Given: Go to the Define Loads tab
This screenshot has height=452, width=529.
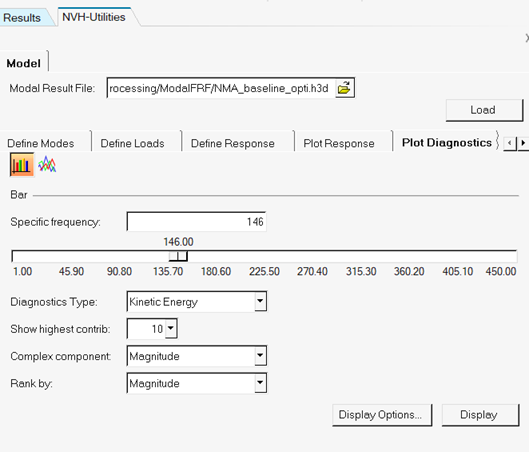Looking at the screenshot, I should 133,143.
